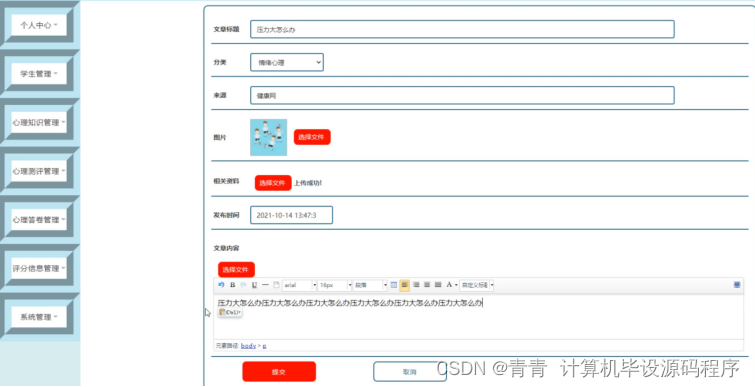Image resolution: width=755 pixels, height=387 pixels.
Task: Click the undo icon in editor toolbar
Action: [x=221, y=285]
